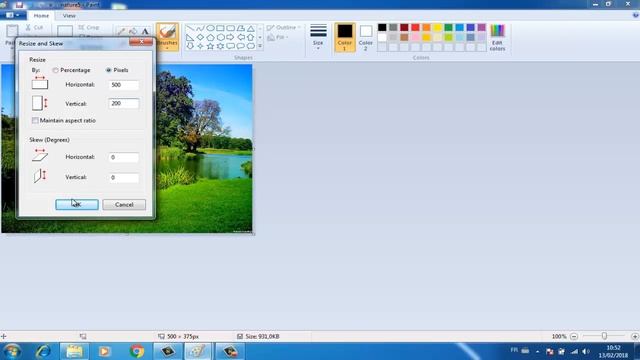Pick the Right arrow shape
Image resolution: width=640 pixels, height=360 pixels.
point(231,37)
